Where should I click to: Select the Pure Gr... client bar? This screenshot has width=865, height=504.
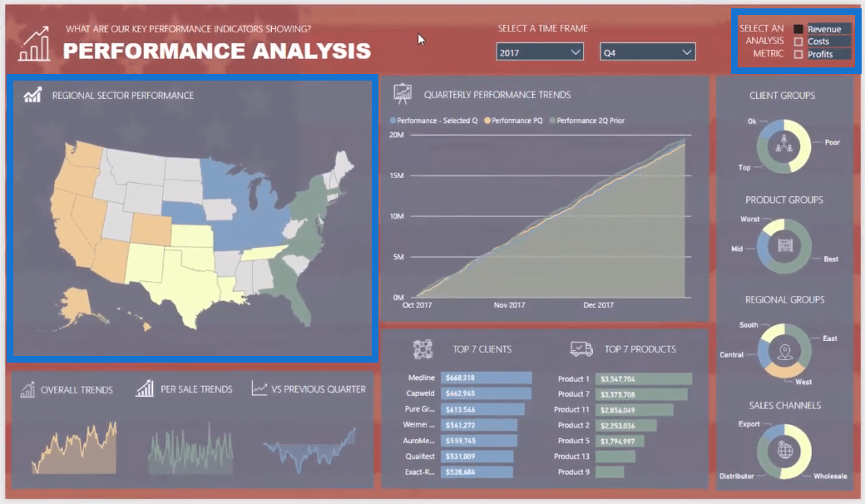pos(482,409)
